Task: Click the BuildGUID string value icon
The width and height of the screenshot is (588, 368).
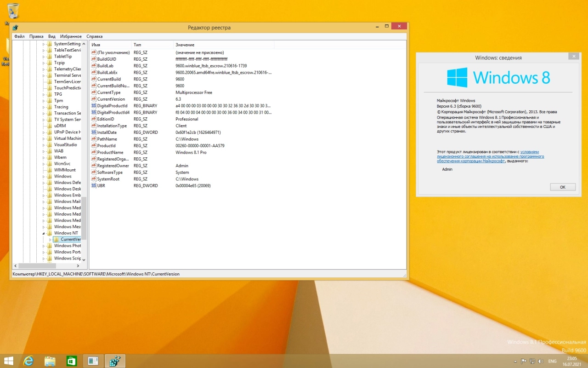Action: pos(94,59)
